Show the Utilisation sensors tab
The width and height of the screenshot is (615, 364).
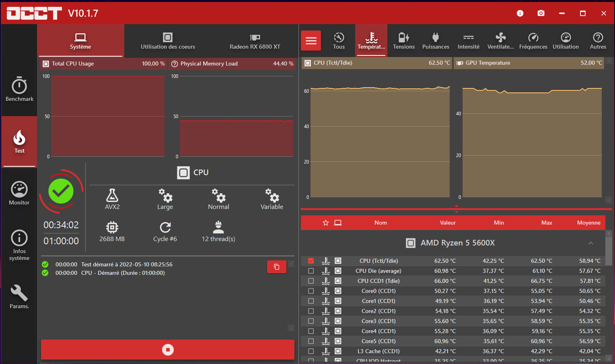pyautogui.click(x=566, y=41)
